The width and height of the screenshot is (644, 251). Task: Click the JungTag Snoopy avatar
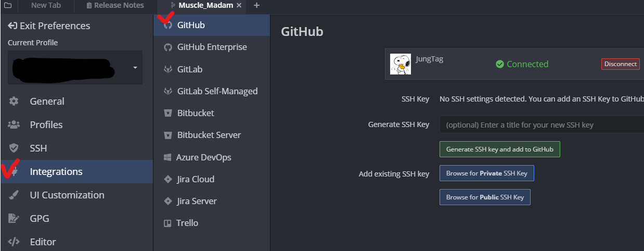pos(401,64)
